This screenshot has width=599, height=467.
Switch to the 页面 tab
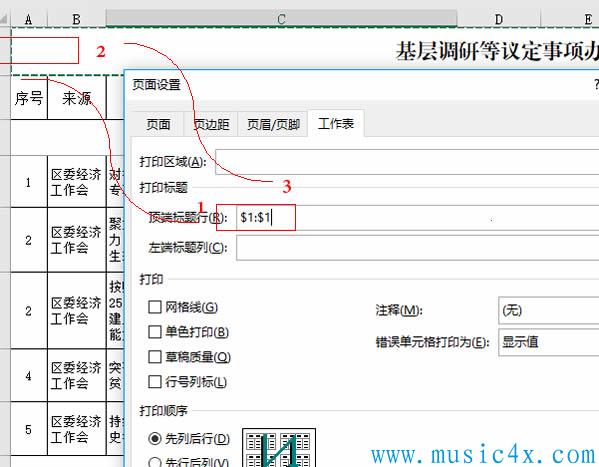click(158, 124)
